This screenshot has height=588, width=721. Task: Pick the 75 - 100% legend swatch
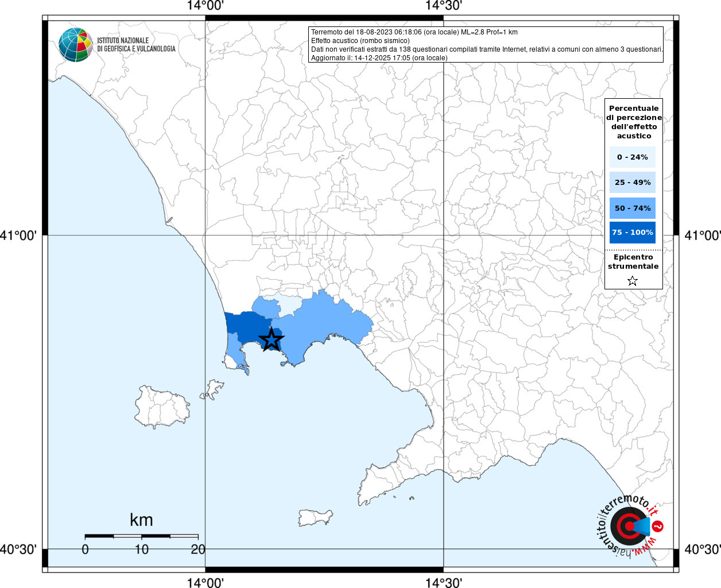(x=633, y=233)
